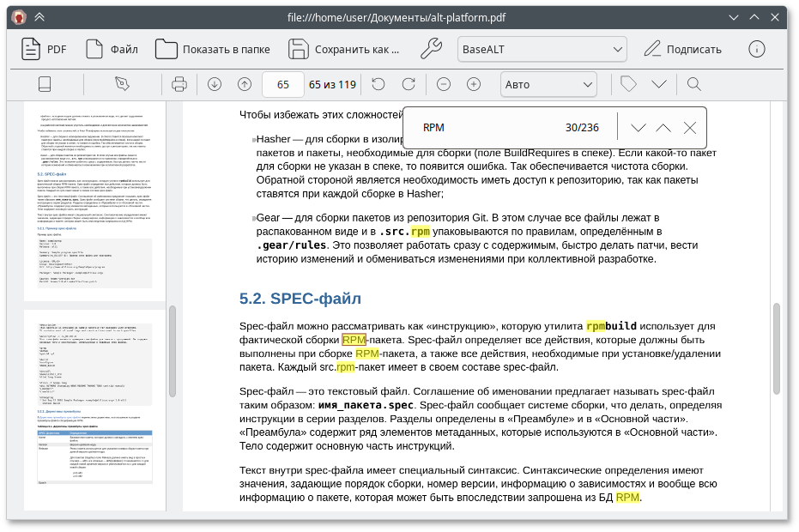Rotate page counterclockwise
Viewport: 799px width, 532px height.
tap(378, 84)
